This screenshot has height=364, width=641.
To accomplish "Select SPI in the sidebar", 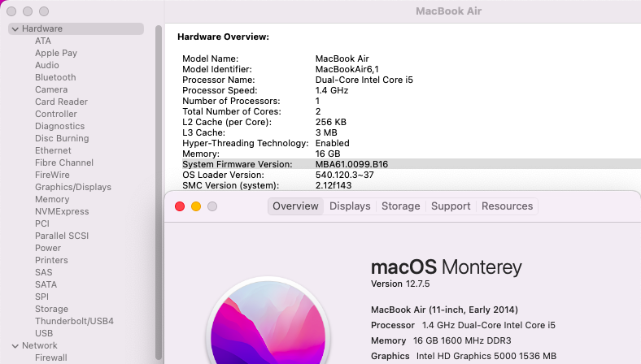I will [41, 297].
